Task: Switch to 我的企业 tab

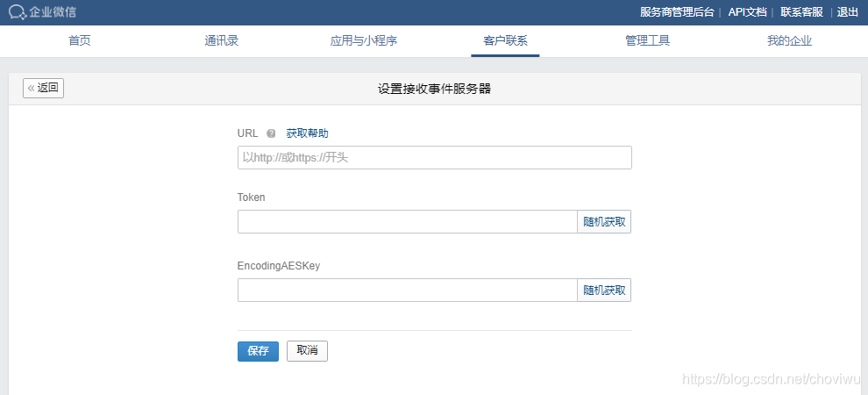Action: point(789,41)
